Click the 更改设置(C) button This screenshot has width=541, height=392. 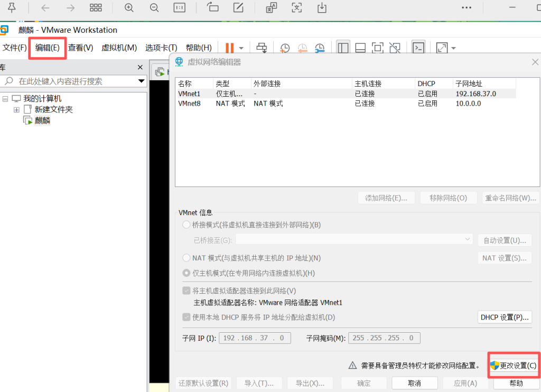pyautogui.click(x=514, y=366)
